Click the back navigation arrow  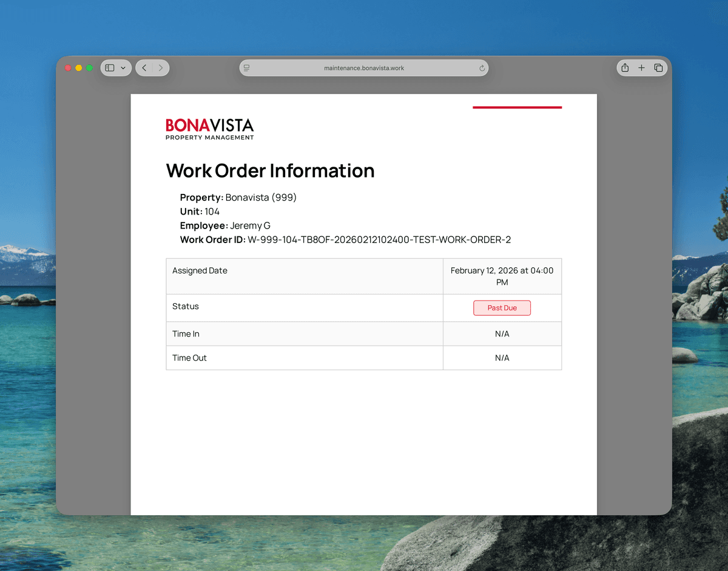144,68
